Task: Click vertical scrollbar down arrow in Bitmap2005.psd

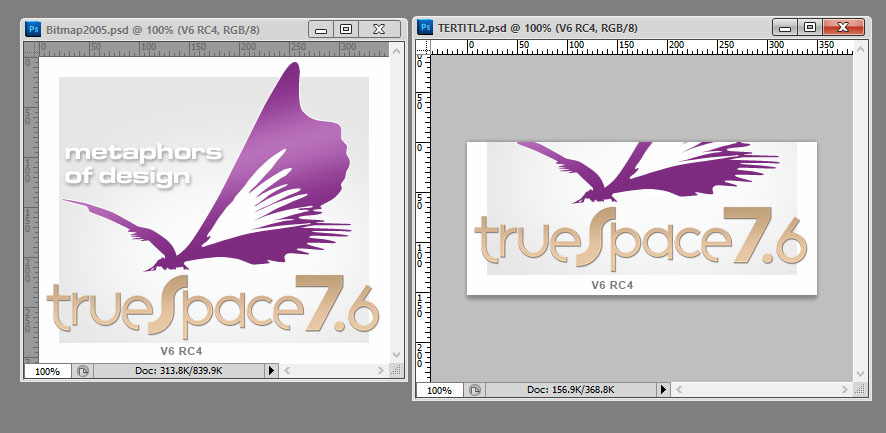Action: [x=397, y=354]
